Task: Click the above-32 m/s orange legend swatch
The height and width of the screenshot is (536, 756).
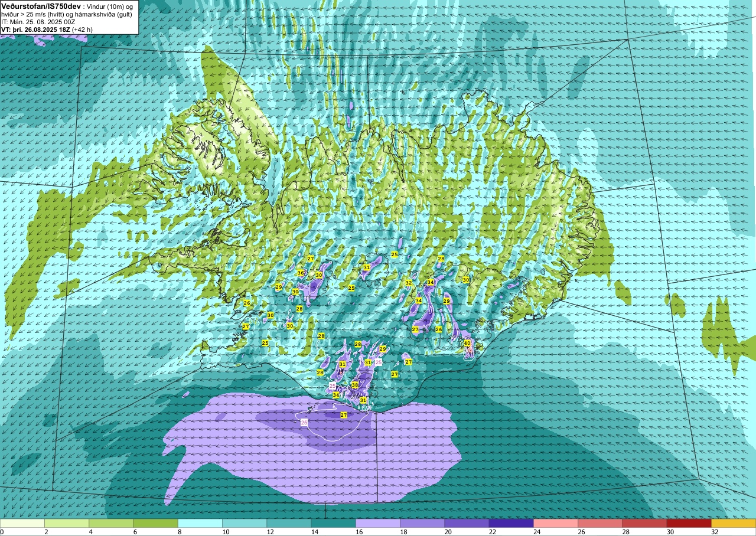Action: click(x=734, y=523)
